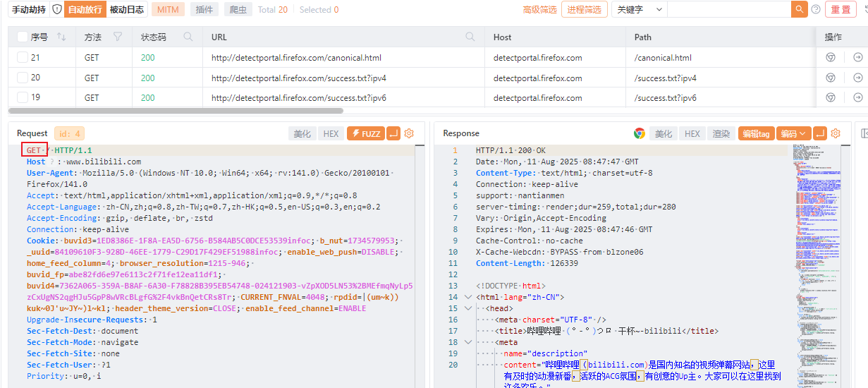Open the 关键字 search type dropdown
Viewport: 868px width, 388px height.
pyautogui.click(x=639, y=10)
